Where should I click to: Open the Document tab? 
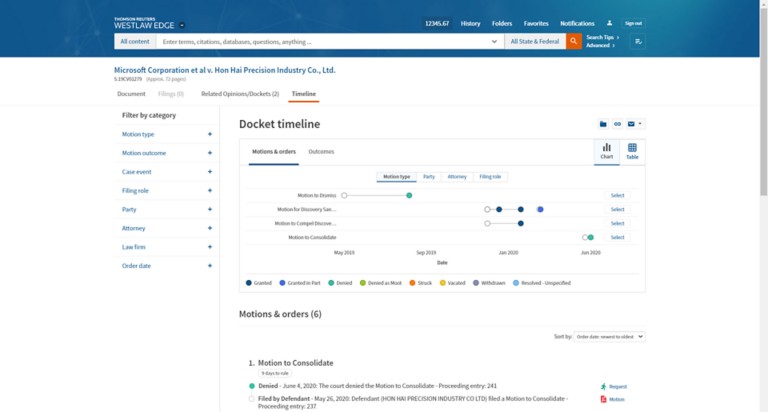131,94
